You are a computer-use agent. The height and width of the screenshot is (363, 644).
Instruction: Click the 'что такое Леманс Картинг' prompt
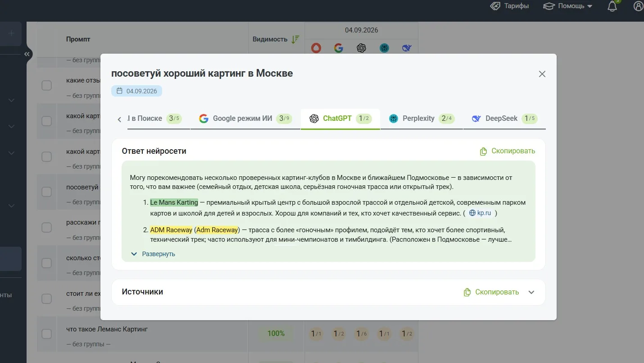point(107,329)
